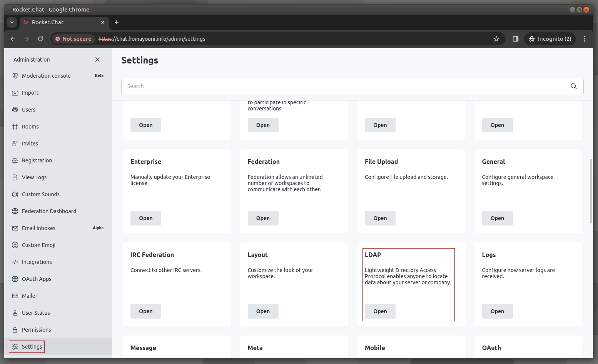The image size is (598, 364).
Task: Click the Permissions lock icon
Action: pyautogui.click(x=15, y=330)
